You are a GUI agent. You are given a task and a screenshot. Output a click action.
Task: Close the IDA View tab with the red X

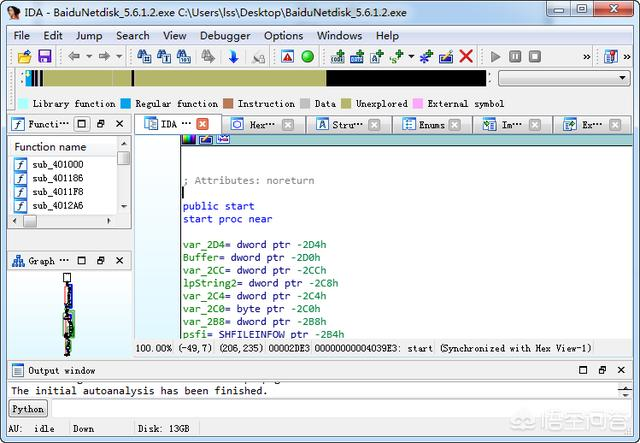pyautogui.click(x=202, y=124)
